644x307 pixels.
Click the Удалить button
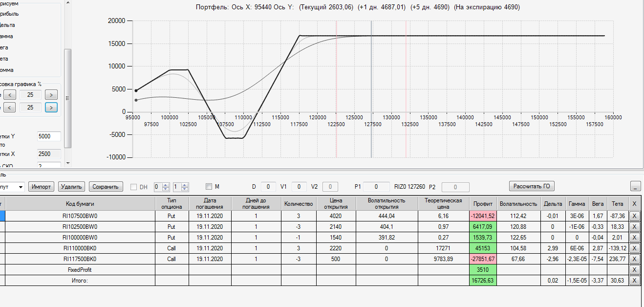point(71,186)
